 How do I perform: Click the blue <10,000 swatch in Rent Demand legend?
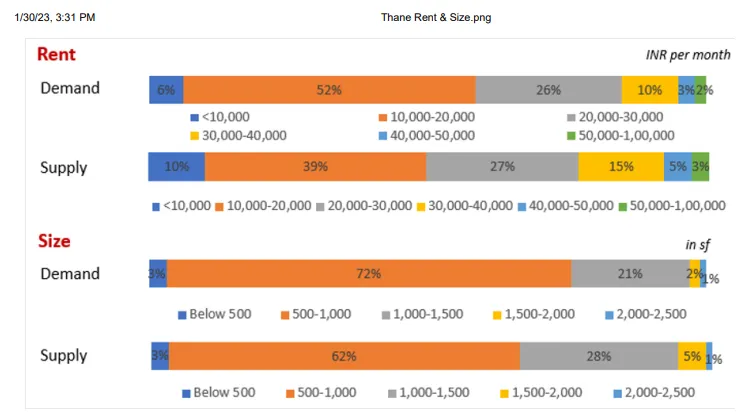194,117
